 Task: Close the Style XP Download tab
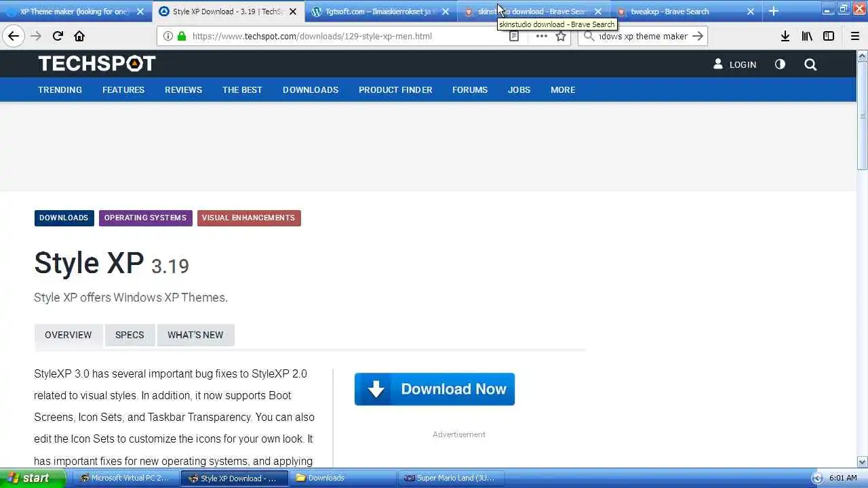click(293, 12)
